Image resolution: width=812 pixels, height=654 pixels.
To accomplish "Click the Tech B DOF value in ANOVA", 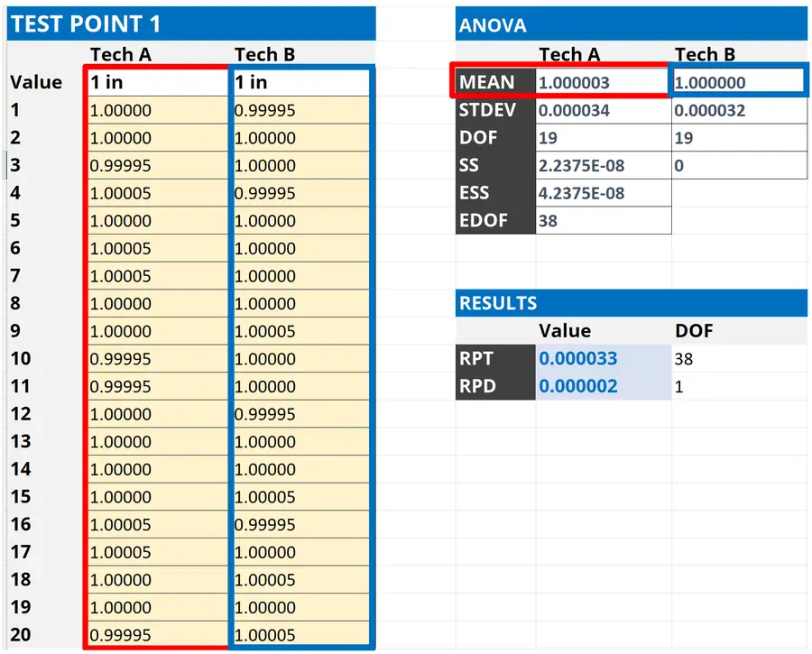I will (739, 138).
